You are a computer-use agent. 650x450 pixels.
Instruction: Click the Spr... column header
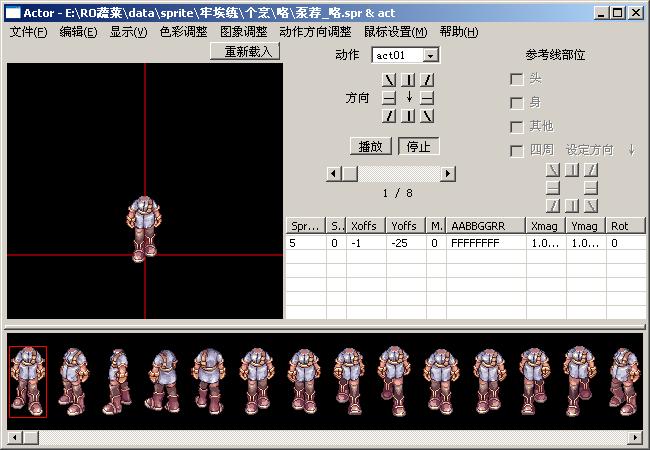point(306,226)
